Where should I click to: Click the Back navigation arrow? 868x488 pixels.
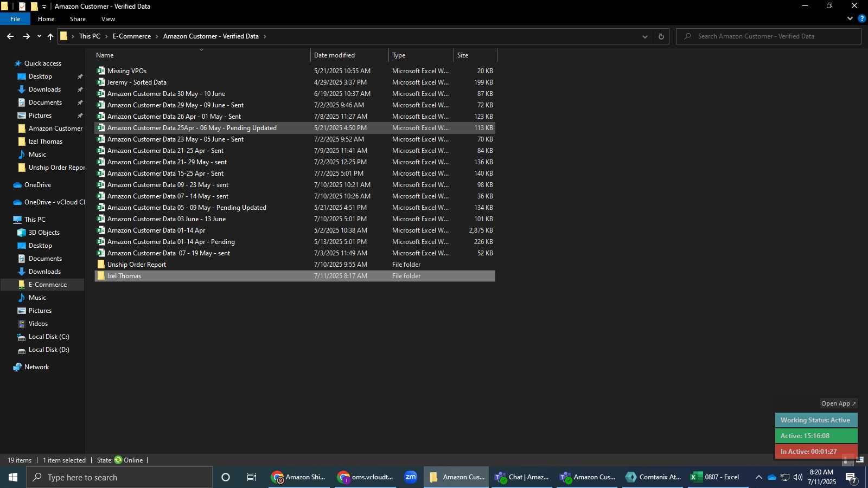[x=10, y=36]
